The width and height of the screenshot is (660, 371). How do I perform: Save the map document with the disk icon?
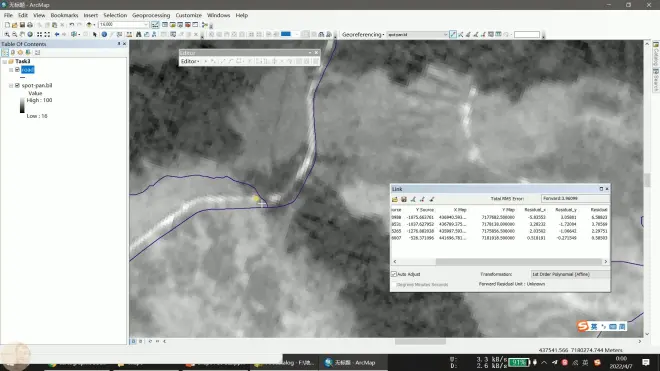coord(22,25)
